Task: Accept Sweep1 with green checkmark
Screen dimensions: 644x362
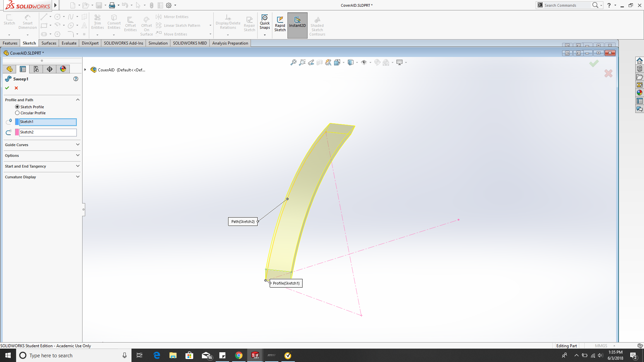Action: 7,88
